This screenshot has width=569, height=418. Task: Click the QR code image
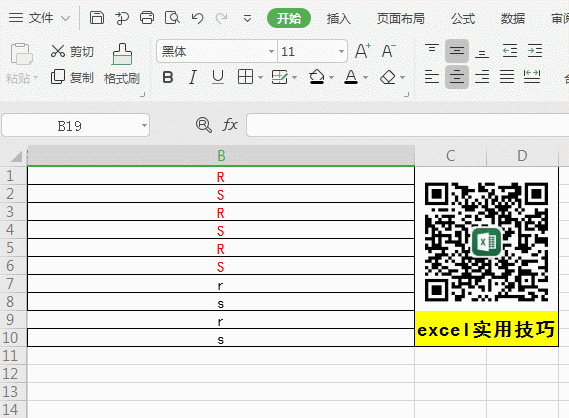(486, 242)
